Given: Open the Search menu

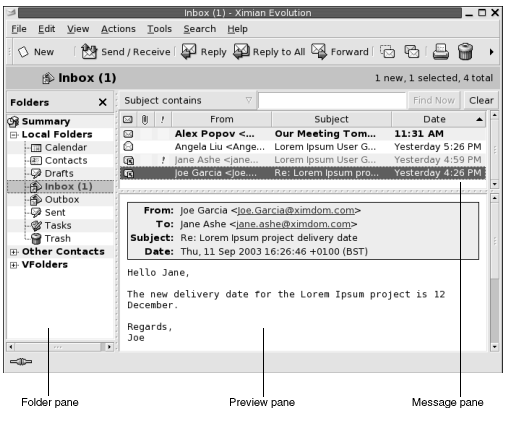Looking at the screenshot, I should tap(200, 29).
